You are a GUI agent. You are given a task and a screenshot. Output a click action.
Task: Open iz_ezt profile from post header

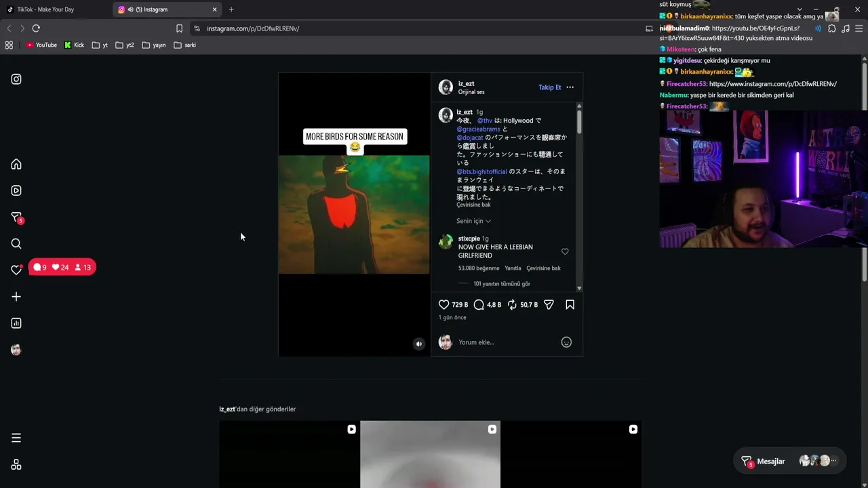(466, 84)
